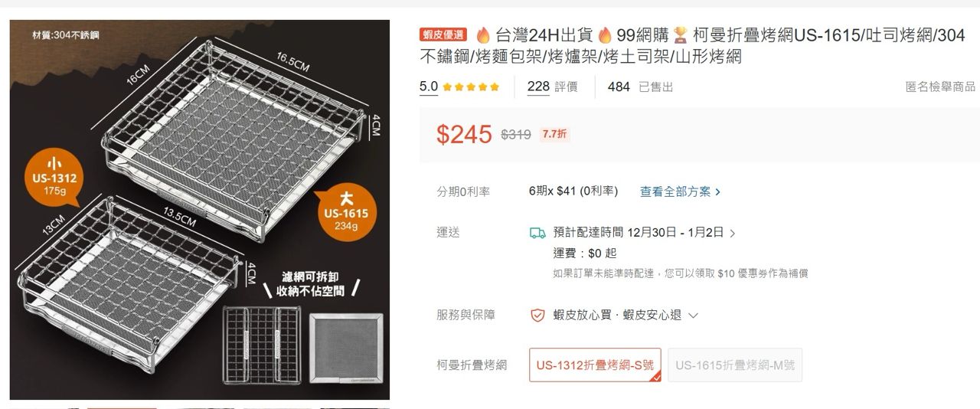Open 查看全部方案 installment plans
The width and height of the screenshot is (980, 409).
(680, 191)
